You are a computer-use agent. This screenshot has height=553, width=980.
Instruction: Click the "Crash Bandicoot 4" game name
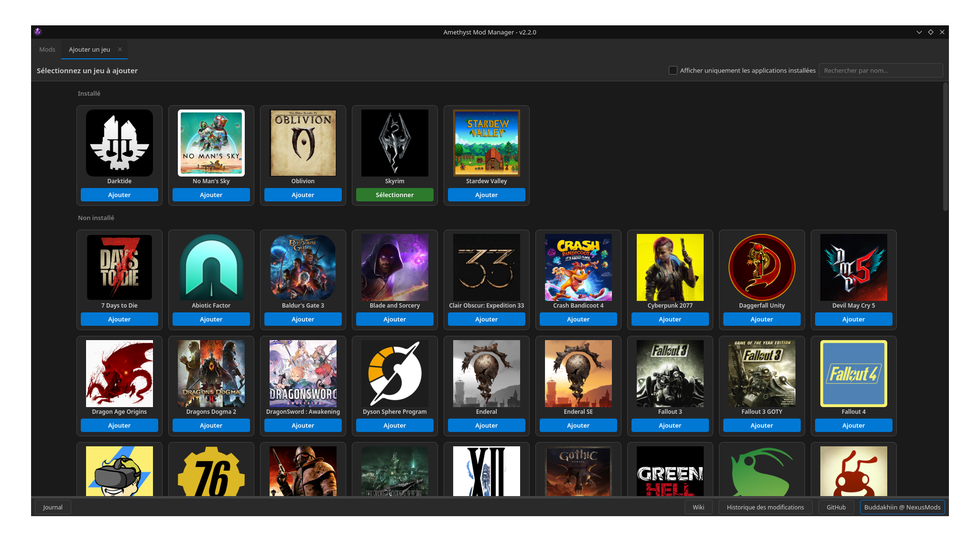(x=578, y=305)
